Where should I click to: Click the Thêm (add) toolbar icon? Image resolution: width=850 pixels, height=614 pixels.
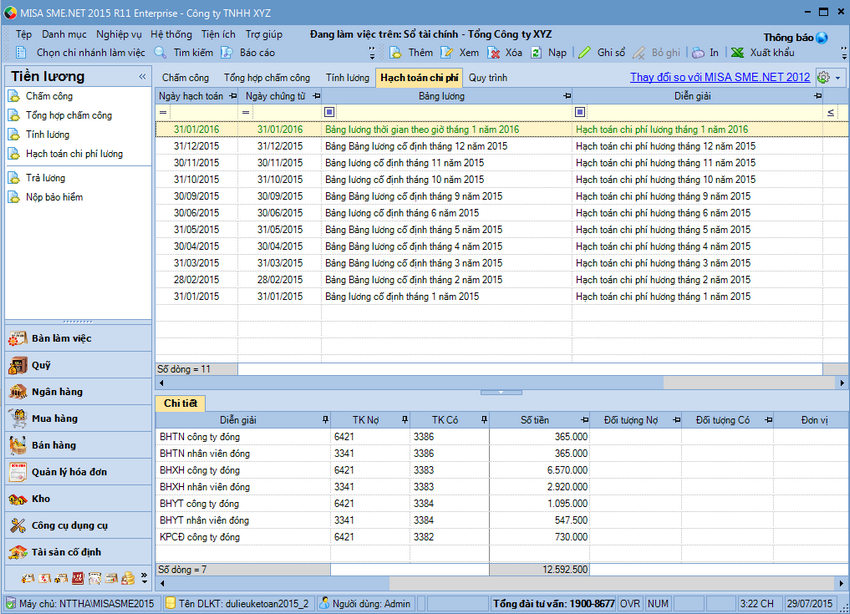pyautogui.click(x=396, y=53)
